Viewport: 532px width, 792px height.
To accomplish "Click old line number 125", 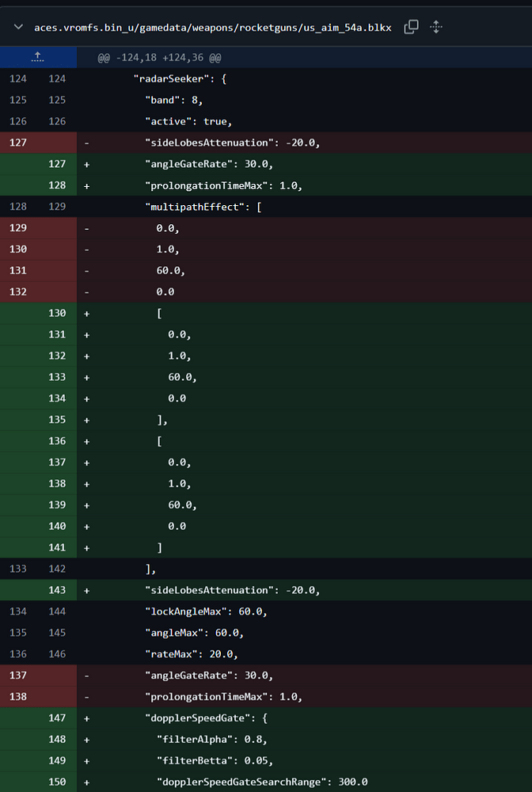I will (x=18, y=100).
